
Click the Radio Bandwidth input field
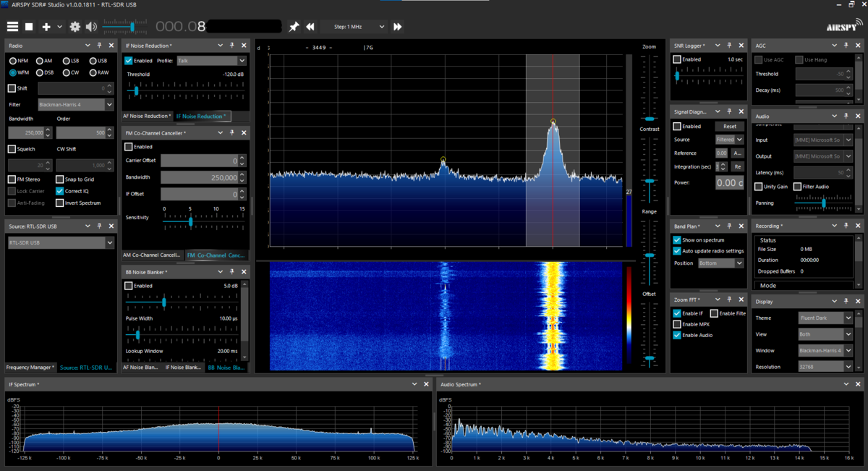point(26,133)
